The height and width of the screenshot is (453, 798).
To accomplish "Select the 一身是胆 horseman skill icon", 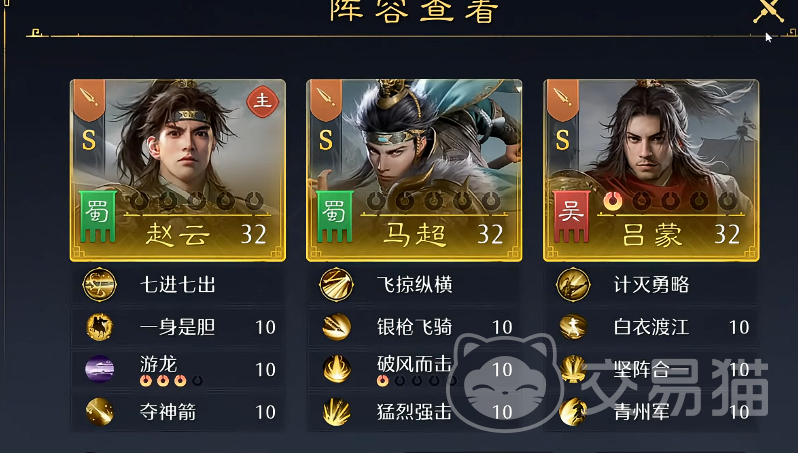I will [x=99, y=327].
